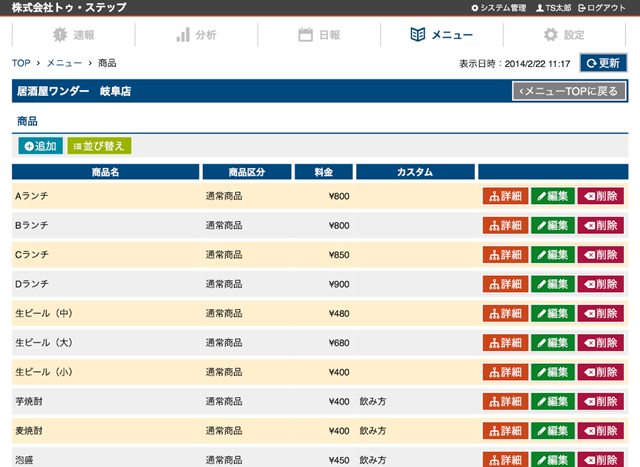Open the メニュー breadcrumb link

(64, 63)
